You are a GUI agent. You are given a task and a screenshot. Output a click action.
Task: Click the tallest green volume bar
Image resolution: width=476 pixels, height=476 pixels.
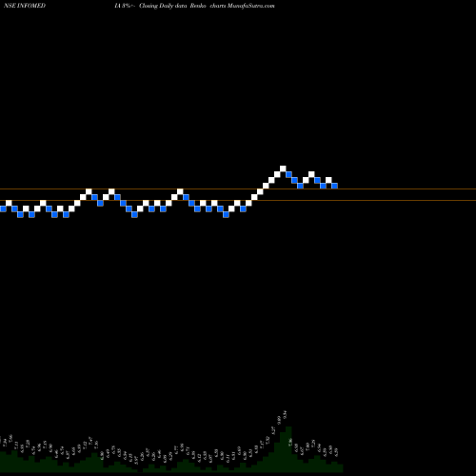[288, 449]
